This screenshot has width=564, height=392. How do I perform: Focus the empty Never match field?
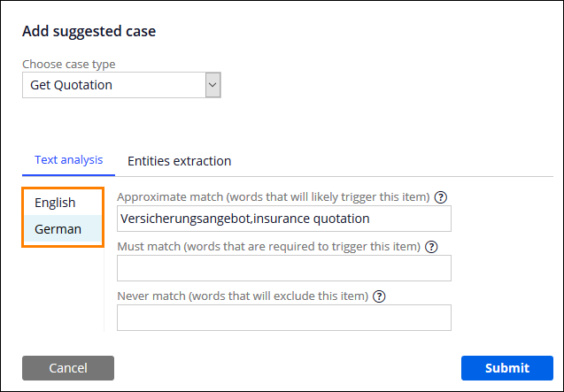pyautogui.click(x=283, y=318)
